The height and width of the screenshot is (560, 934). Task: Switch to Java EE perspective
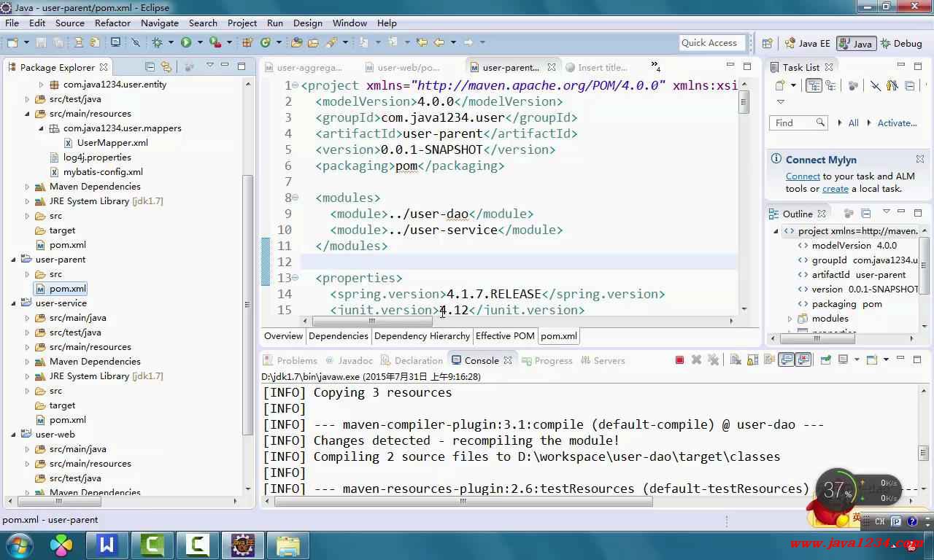808,44
